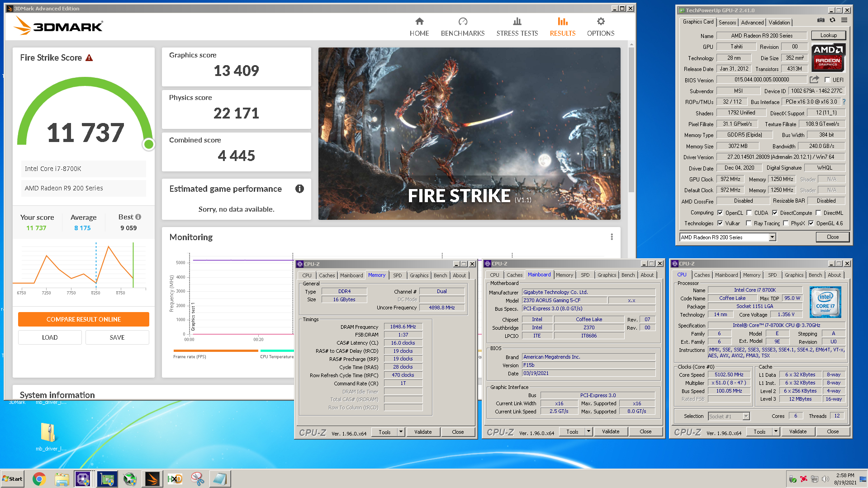This screenshot has height=488, width=868.
Task: Click the Frame rate (FPS) orange legend bar
Action: [216, 351]
